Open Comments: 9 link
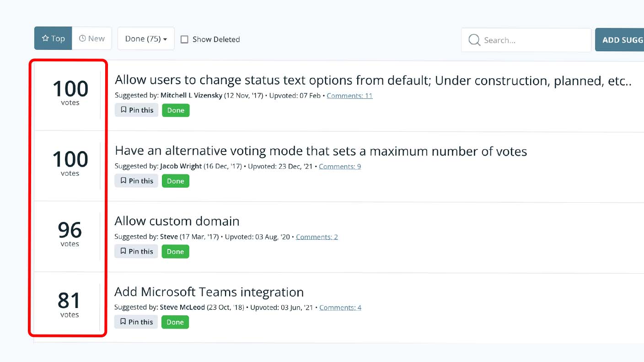The image size is (644, 362). tap(340, 166)
